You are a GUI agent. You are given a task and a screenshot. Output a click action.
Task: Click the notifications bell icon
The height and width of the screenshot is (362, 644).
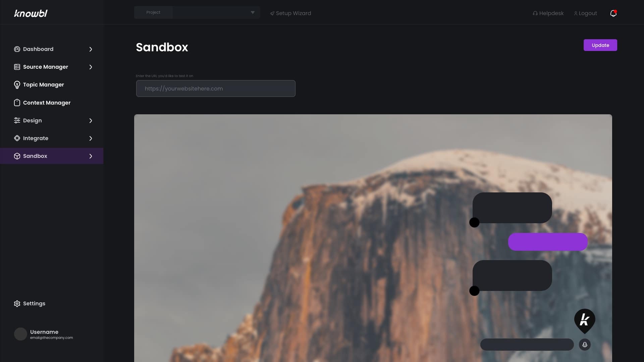tap(613, 13)
